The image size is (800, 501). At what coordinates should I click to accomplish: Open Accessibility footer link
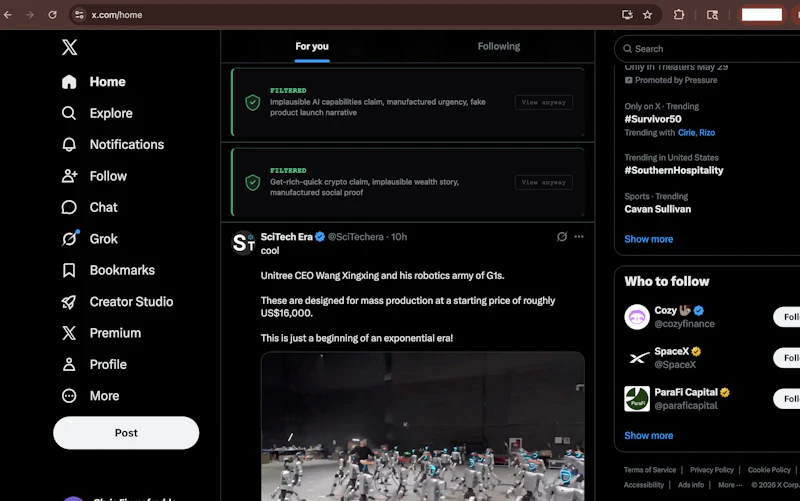click(x=643, y=485)
